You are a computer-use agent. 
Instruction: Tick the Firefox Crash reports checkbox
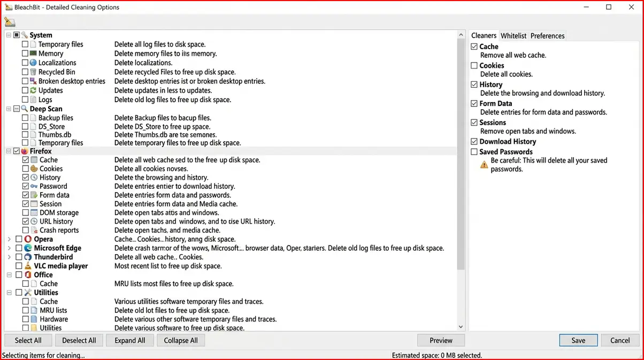[26, 231]
